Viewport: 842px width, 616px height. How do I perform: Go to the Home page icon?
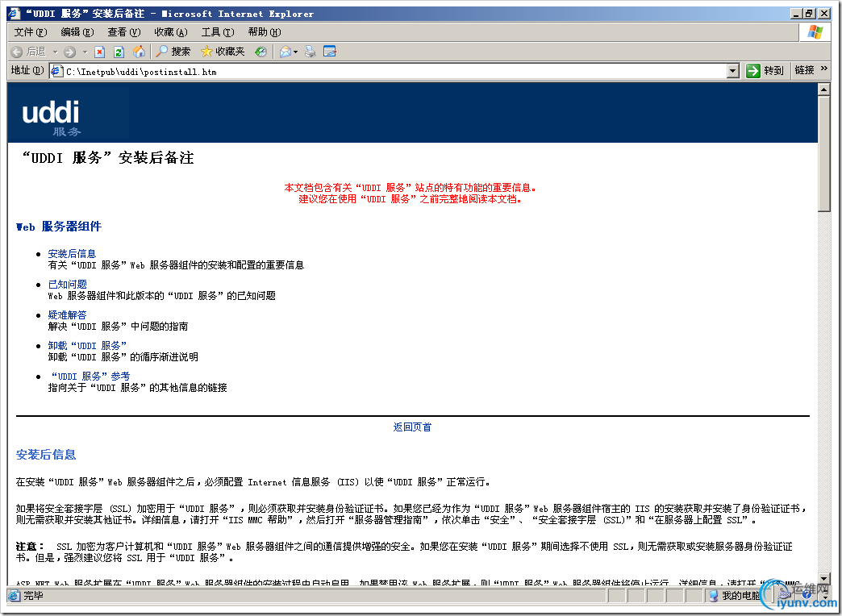tap(139, 52)
